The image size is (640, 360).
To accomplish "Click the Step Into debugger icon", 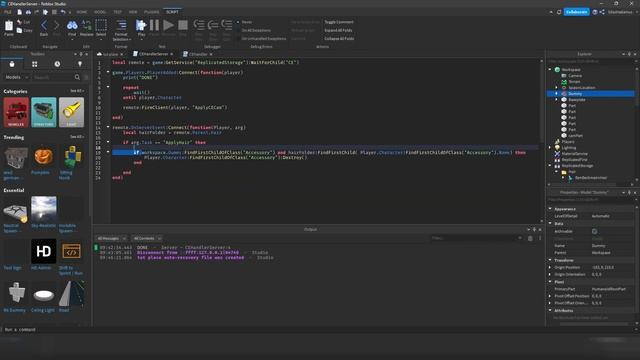I will click(199, 25).
